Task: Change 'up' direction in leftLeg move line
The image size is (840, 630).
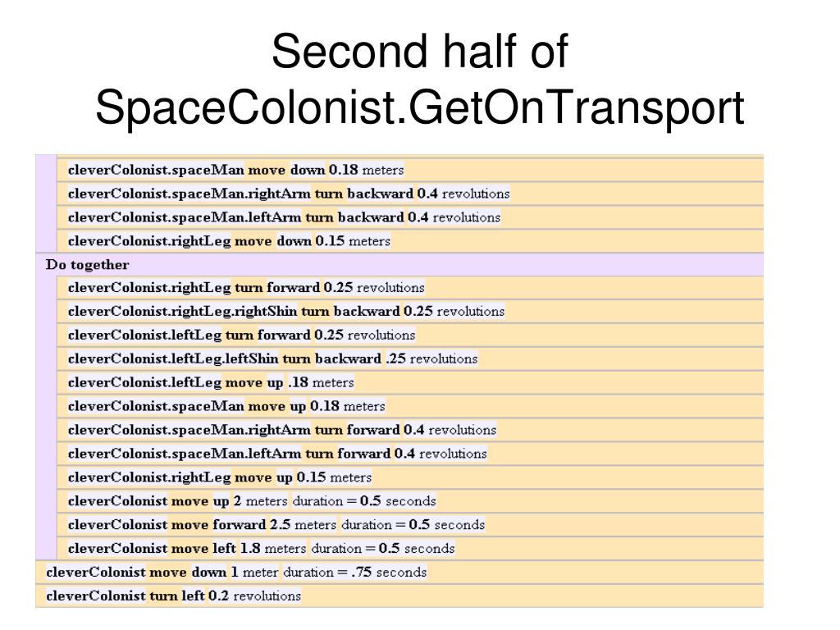Action: [x=276, y=382]
